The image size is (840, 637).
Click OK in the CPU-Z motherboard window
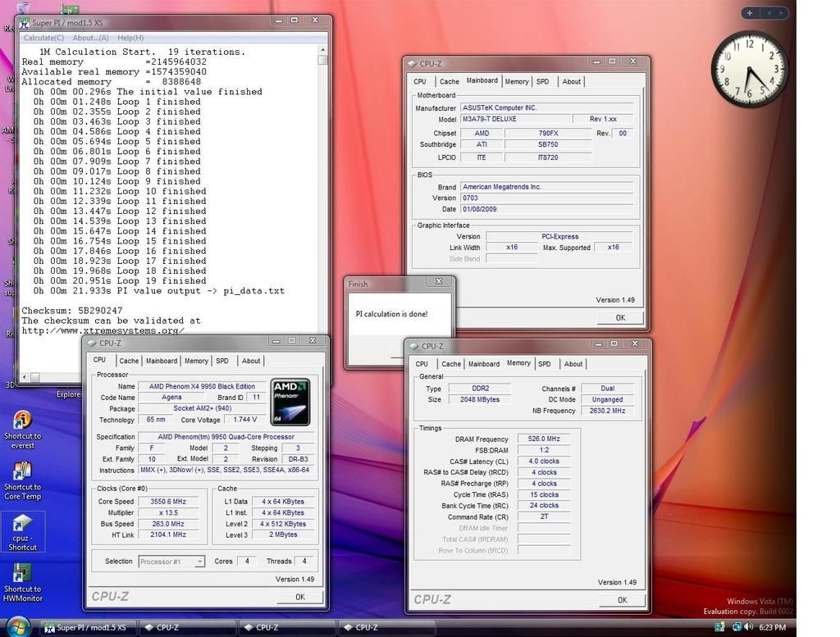[620, 317]
